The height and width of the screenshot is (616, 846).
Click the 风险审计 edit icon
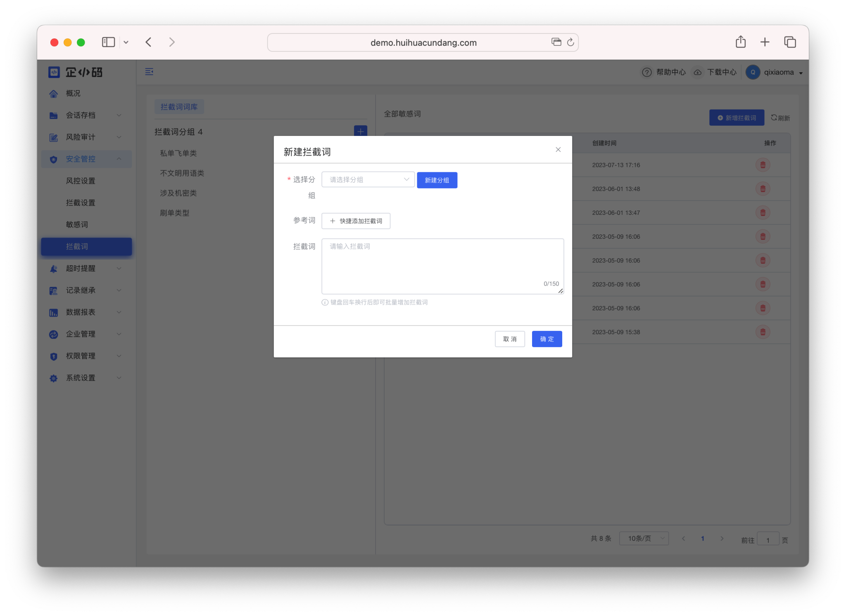[53, 138]
